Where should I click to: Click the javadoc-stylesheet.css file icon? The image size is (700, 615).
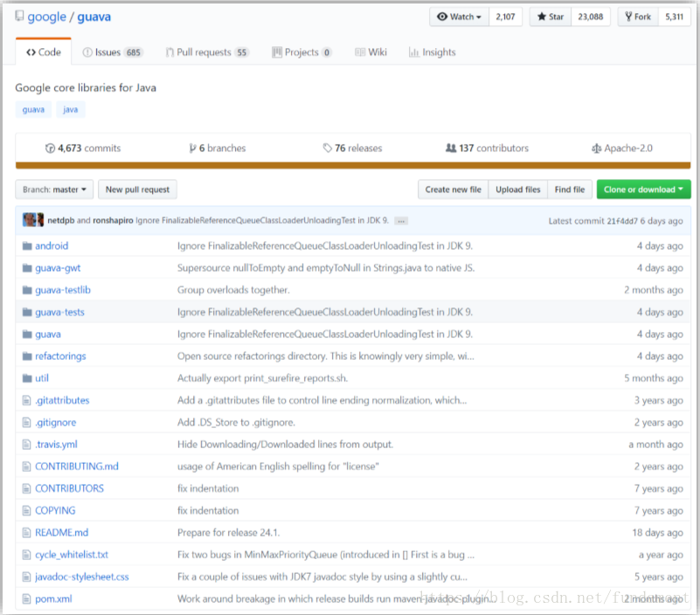(27, 577)
